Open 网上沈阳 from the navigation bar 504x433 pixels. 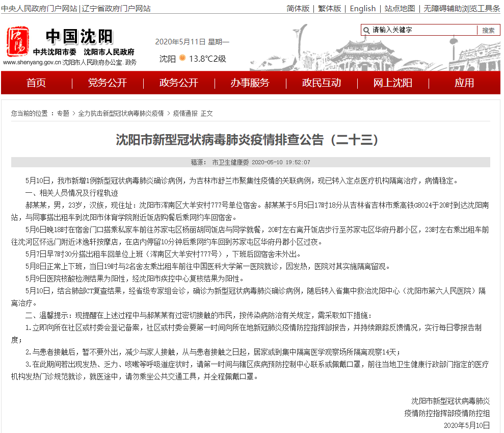click(x=392, y=83)
